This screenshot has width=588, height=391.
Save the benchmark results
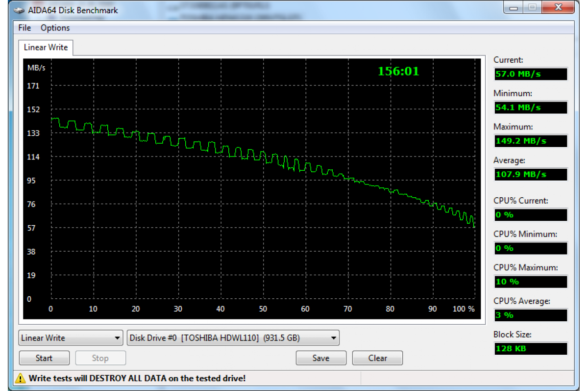coord(321,358)
